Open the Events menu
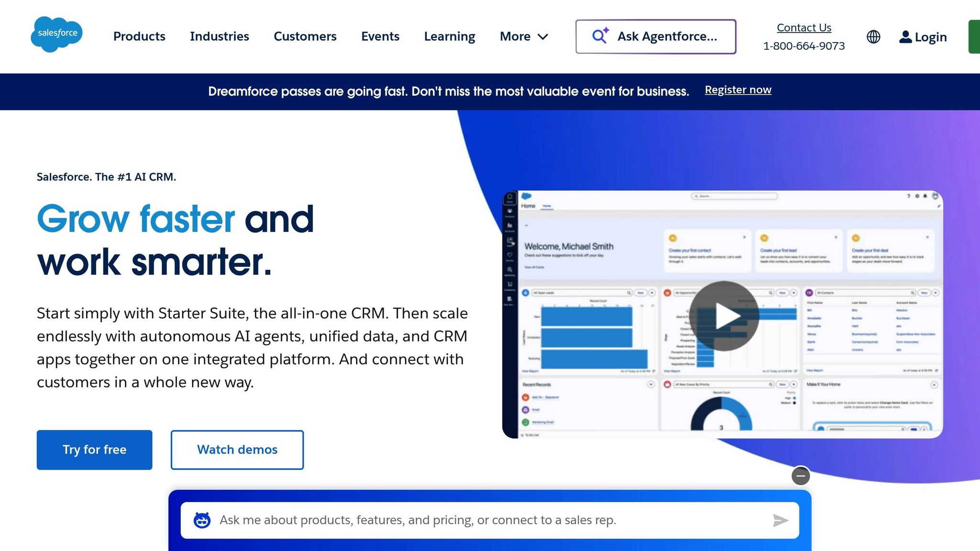 click(x=380, y=36)
